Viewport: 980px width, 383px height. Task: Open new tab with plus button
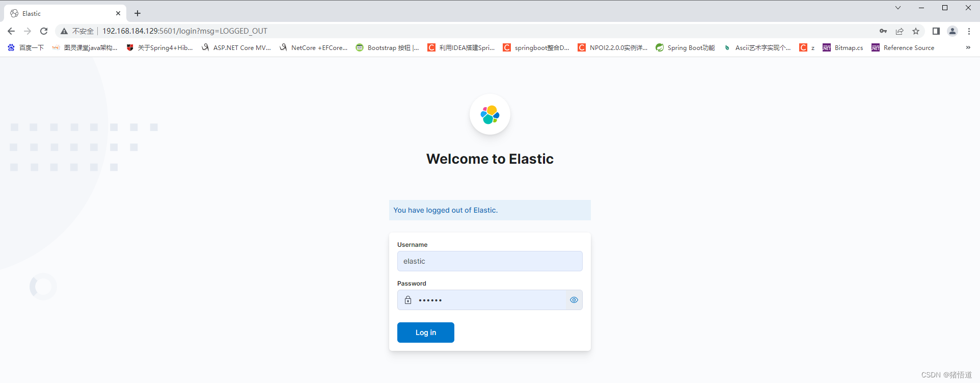(138, 13)
